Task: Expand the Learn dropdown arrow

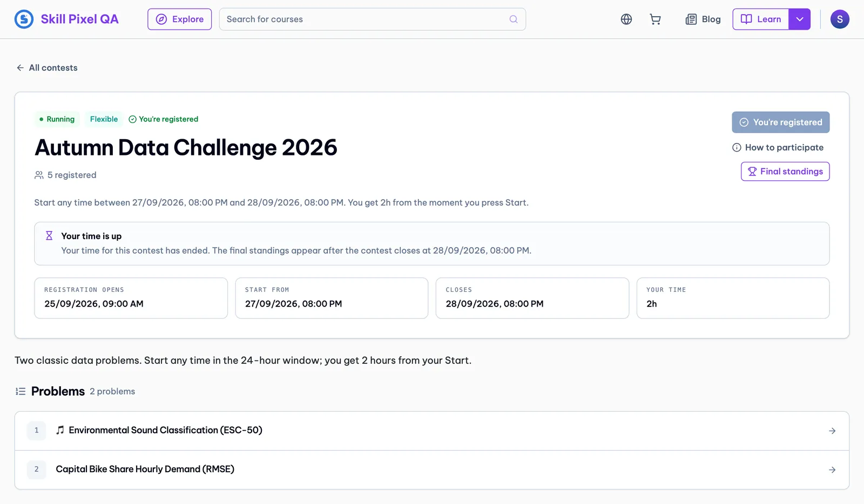Action: pyautogui.click(x=800, y=19)
